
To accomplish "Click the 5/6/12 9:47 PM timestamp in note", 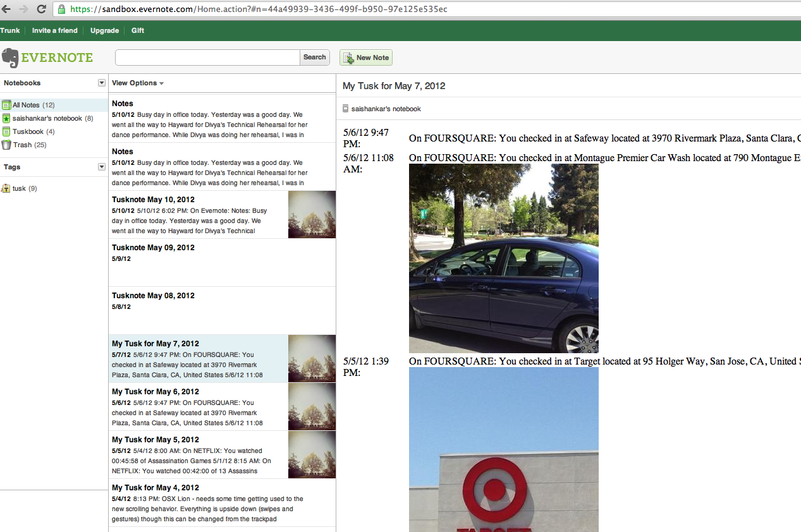I will tap(366, 138).
